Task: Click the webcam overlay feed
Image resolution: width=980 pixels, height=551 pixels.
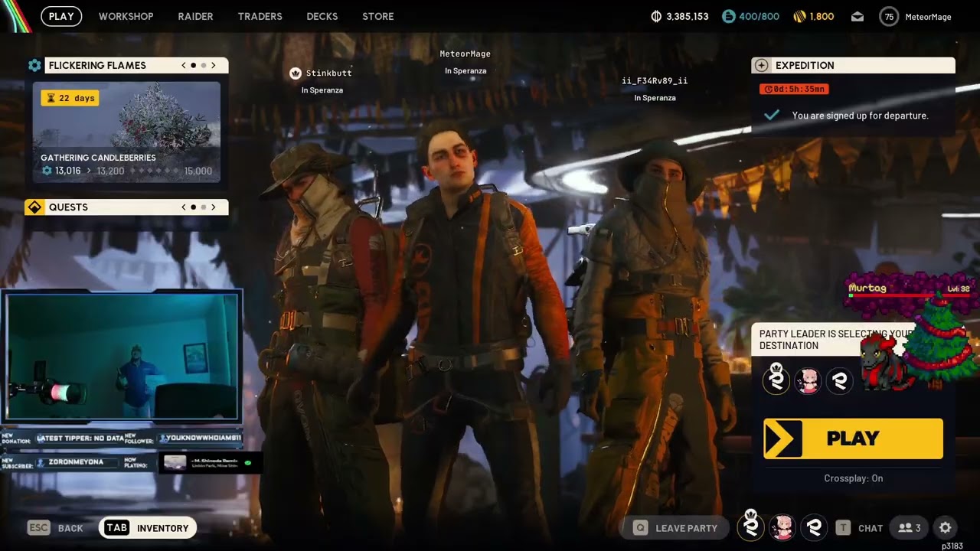Action: point(122,357)
